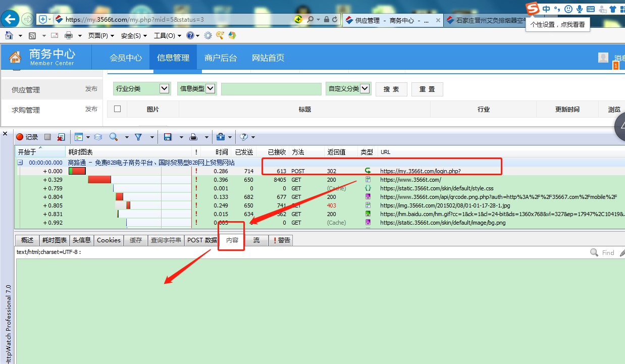Click the HttpWatch printer icon

point(193,137)
